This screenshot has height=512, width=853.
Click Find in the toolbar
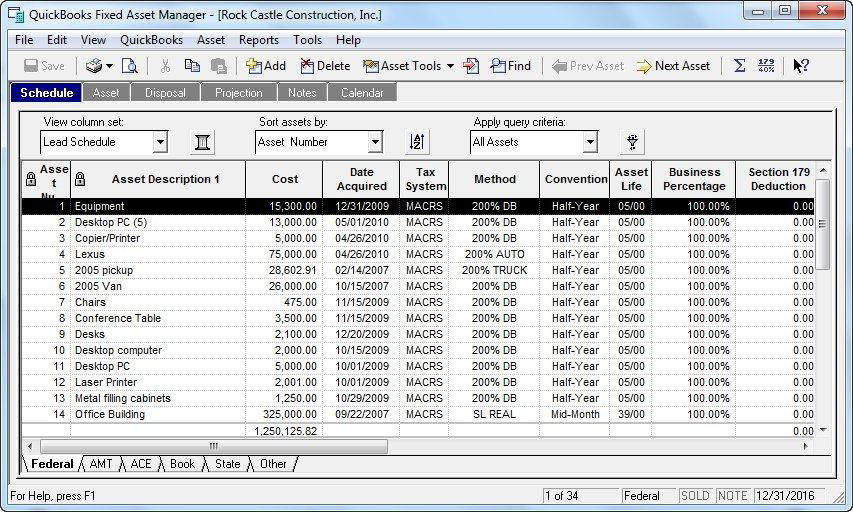pyautogui.click(x=510, y=66)
